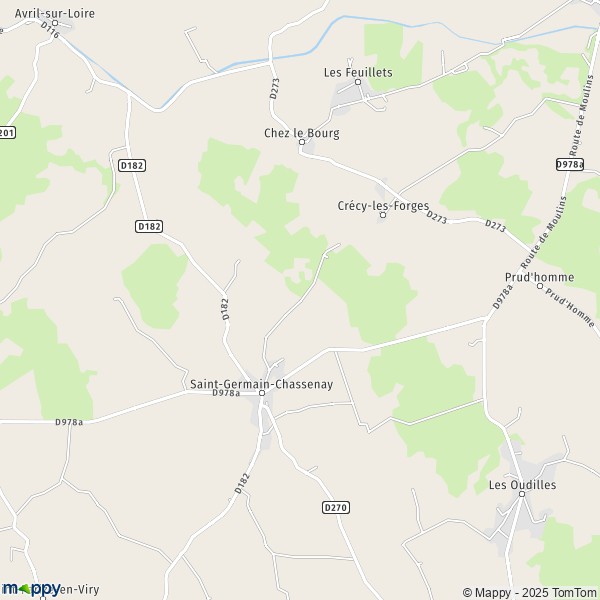
Task: Click the Crécy-les-Forges text label
Action: 383,206
